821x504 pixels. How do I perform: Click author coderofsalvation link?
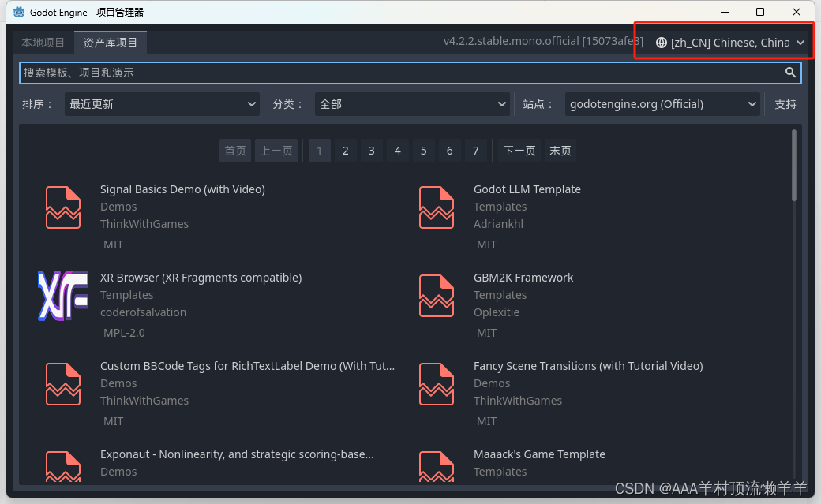click(144, 312)
